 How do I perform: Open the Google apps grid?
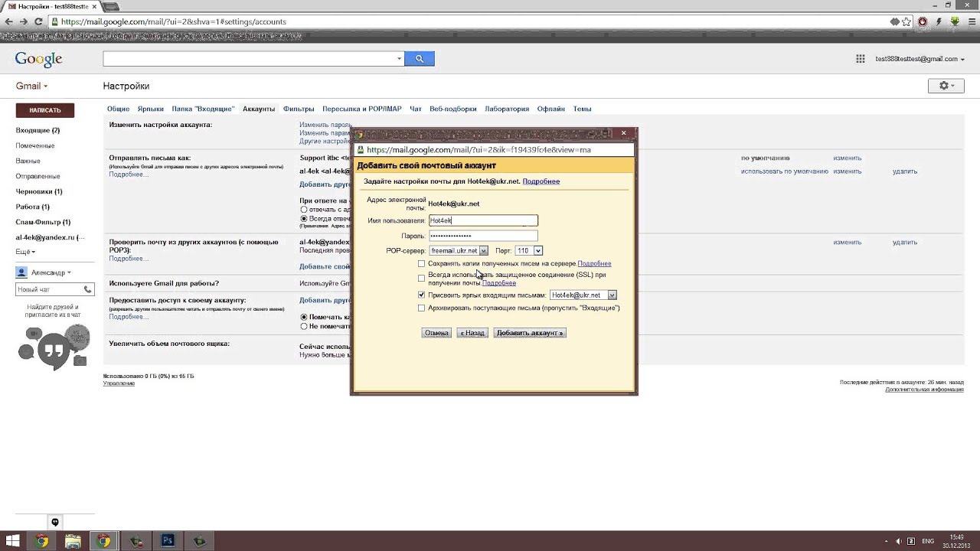tap(861, 59)
